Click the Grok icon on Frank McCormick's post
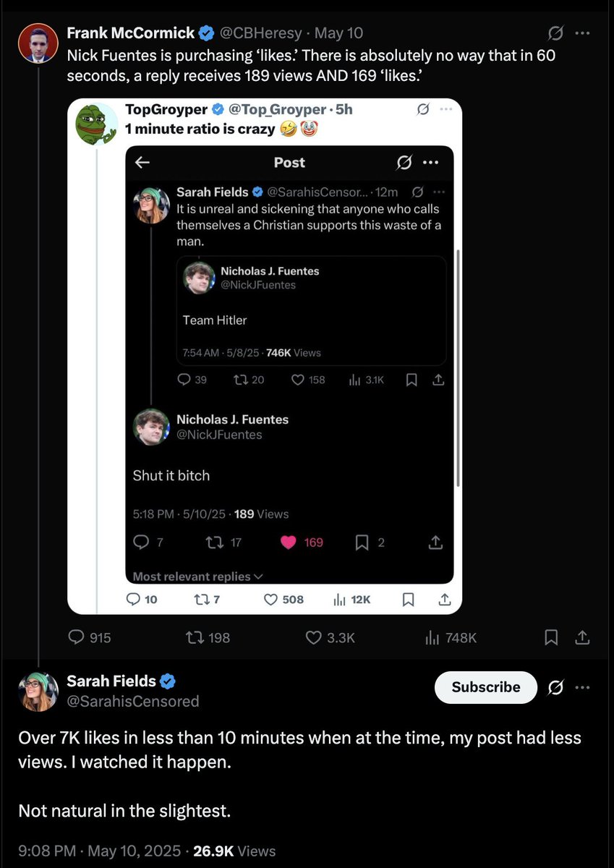Viewport: 614px width, 868px height. point(556,33)
